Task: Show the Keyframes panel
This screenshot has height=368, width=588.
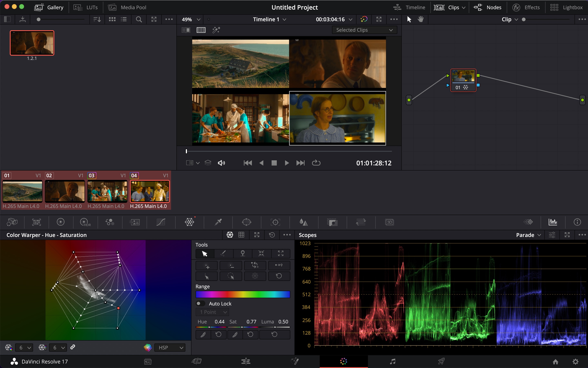Action: (528, 222)
